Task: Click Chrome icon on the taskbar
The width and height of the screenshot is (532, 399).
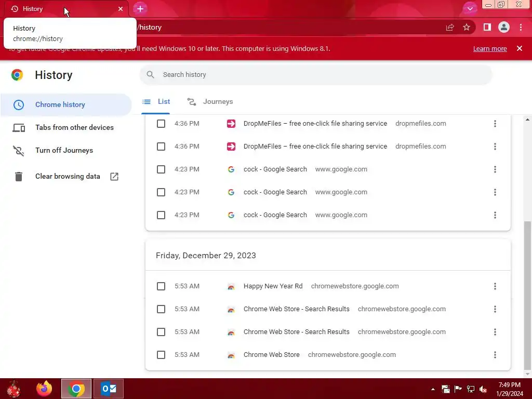Action: [x=76, y=389]
